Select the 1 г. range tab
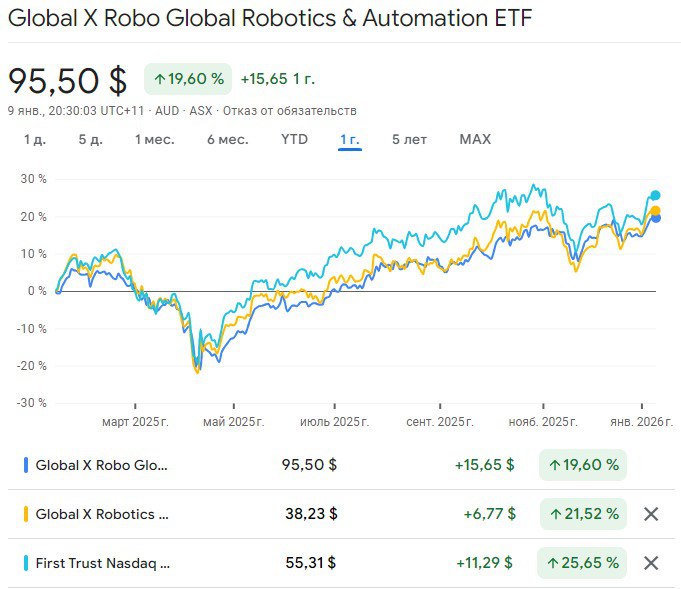The height and width of the screenshot is (589, 681). tap(350, 140)
